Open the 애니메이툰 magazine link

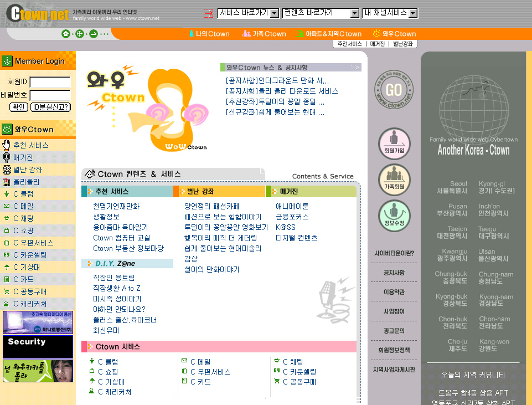pyautogui.click(x=292, y=206)
